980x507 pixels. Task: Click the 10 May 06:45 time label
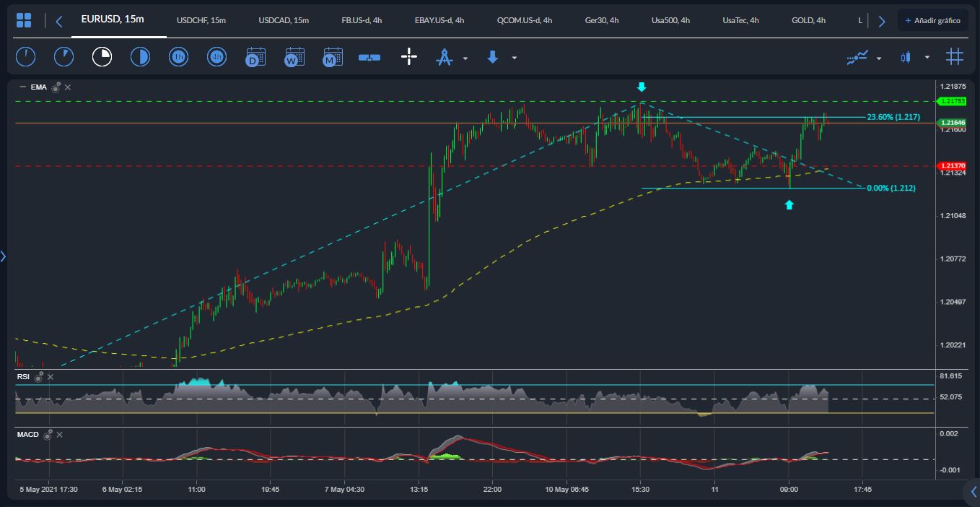coord(567,489)
